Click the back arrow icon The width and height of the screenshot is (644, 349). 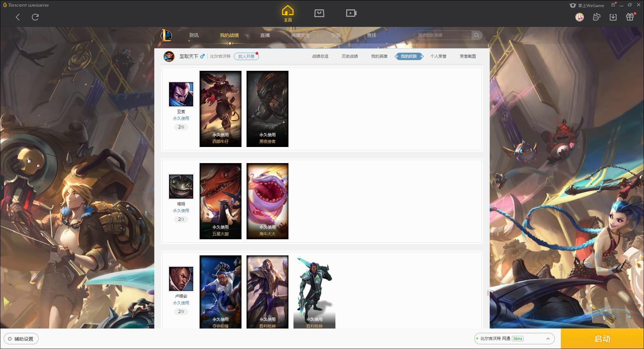click(18, 17)
